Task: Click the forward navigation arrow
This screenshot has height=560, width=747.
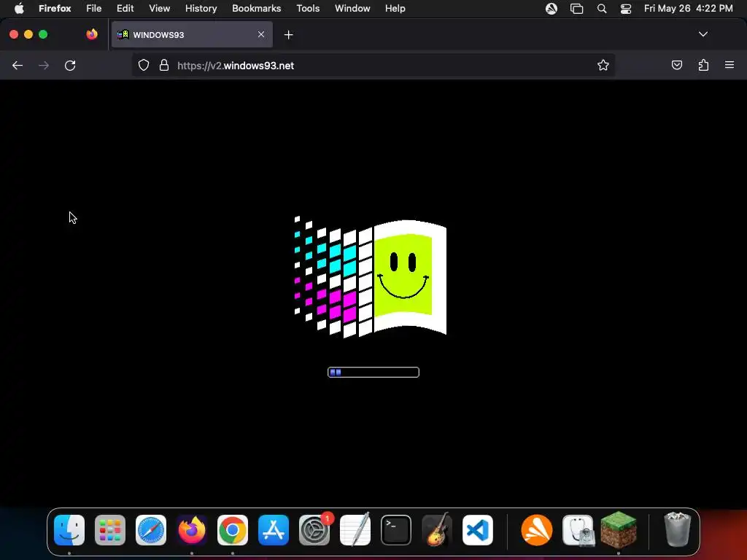Action: (x=44, y=65)
